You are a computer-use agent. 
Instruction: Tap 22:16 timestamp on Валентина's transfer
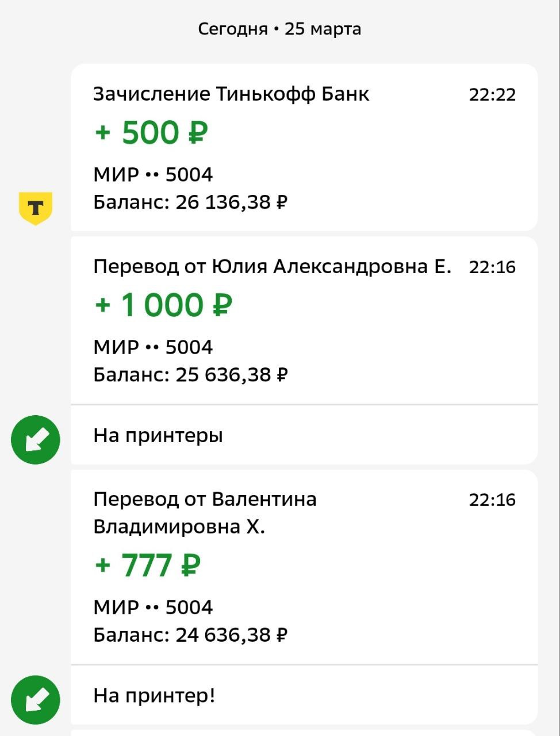click(492, 500)
